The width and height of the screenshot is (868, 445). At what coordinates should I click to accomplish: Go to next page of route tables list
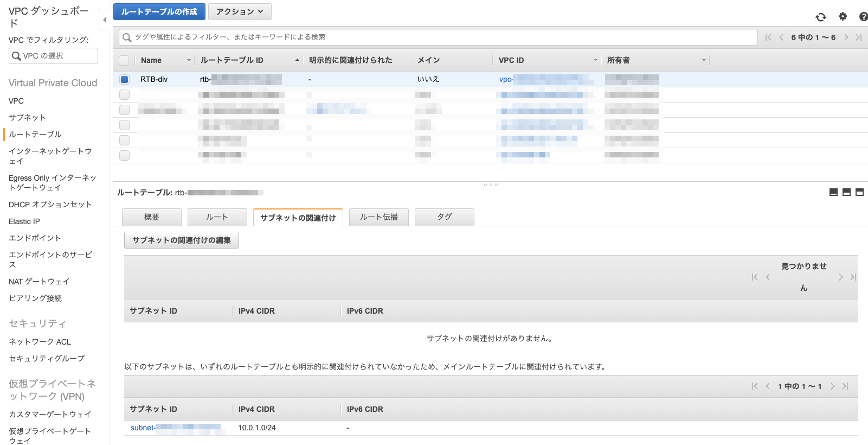[846, 37]
